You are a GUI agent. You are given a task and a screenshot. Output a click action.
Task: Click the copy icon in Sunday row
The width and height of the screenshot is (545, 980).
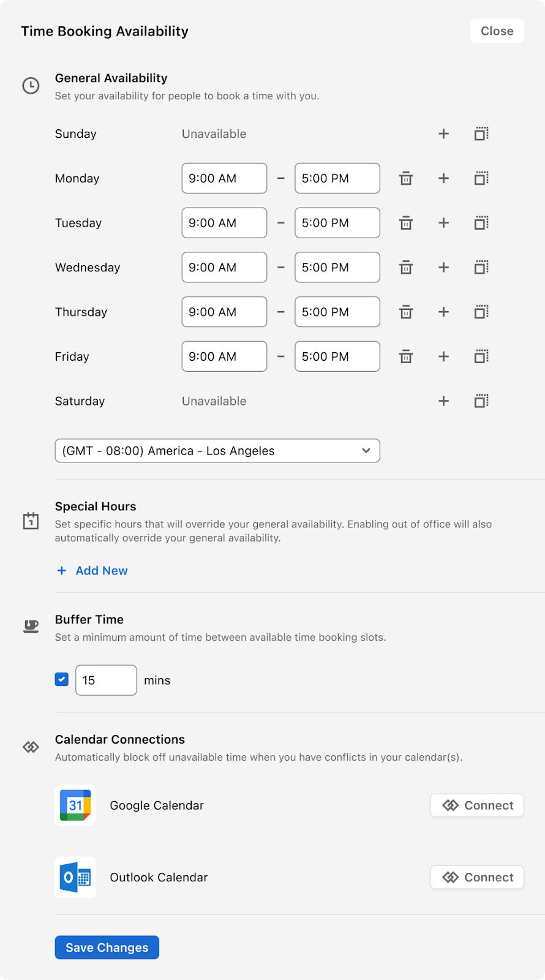[x=482, y=134]
